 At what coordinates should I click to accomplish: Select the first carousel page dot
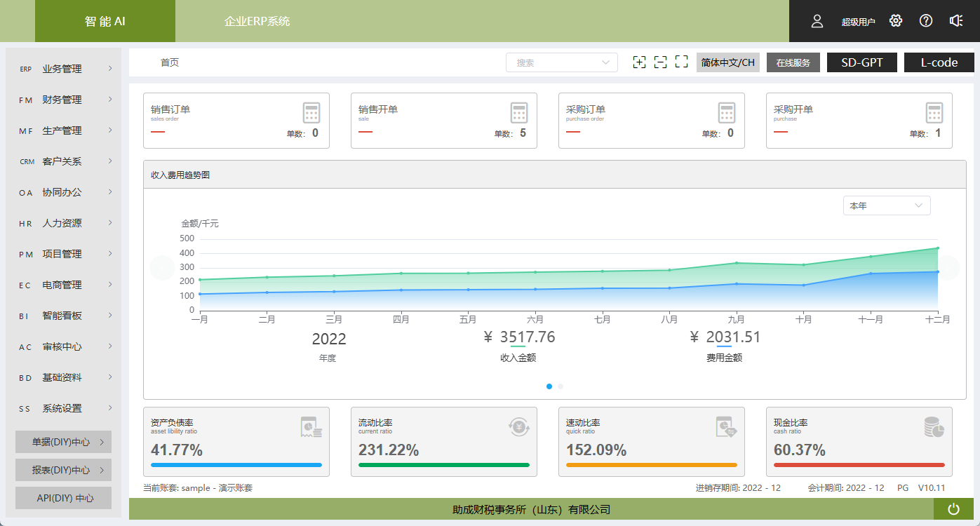[549, 386]
